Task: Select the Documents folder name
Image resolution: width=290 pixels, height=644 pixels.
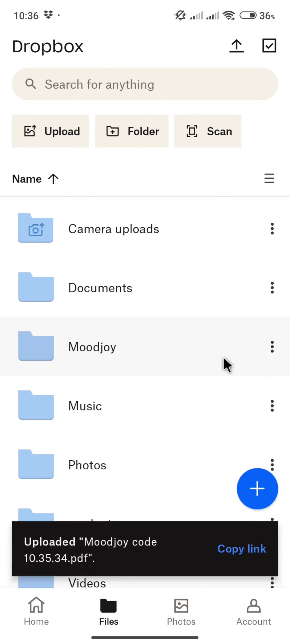Action: click(x=100, y=288)
